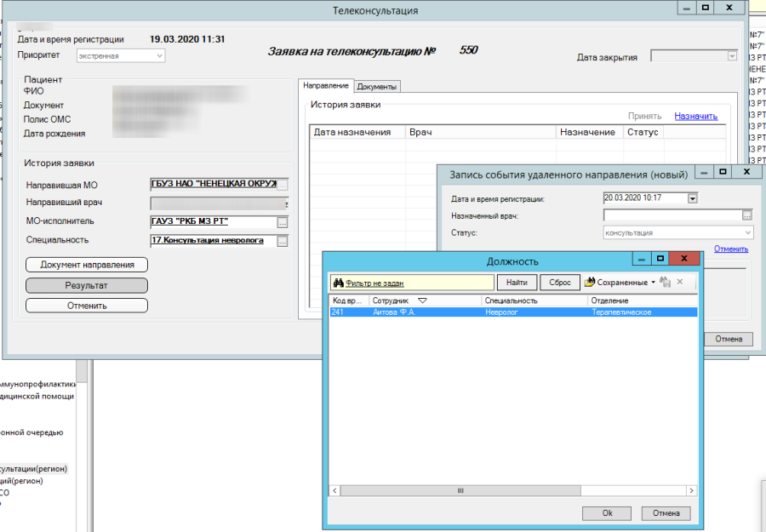766x532 pixels.
Task: Open the Сохраненные saved filters folder icon
Action: point(590,282)
